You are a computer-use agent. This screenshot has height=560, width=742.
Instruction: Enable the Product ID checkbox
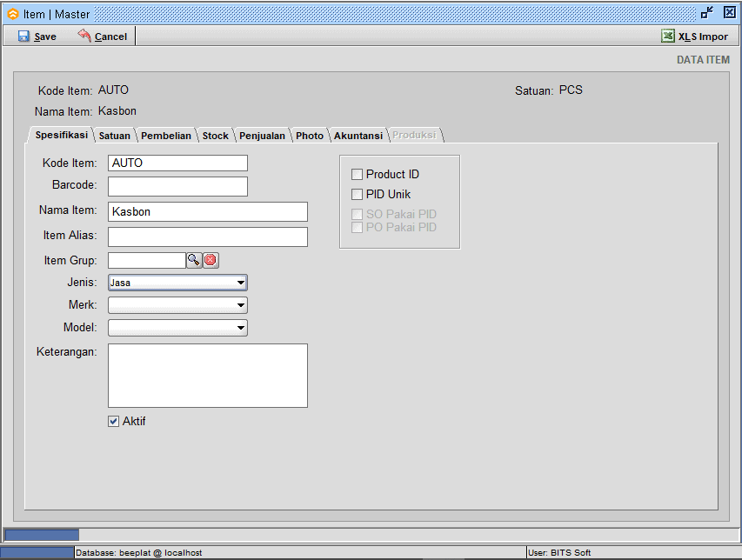coord(357,175)
